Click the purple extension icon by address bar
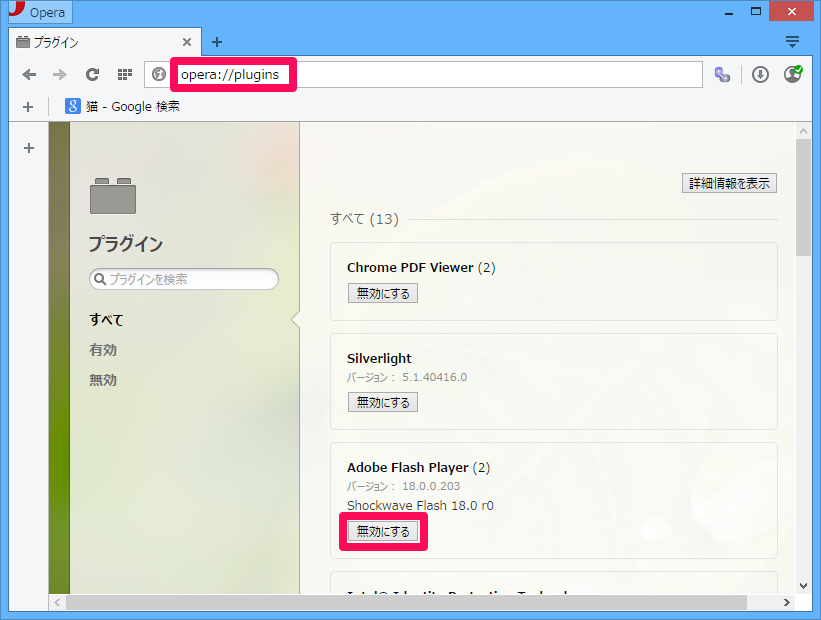Image resolution: width=821 pixels, height=620 pixels. pos(722,75)
